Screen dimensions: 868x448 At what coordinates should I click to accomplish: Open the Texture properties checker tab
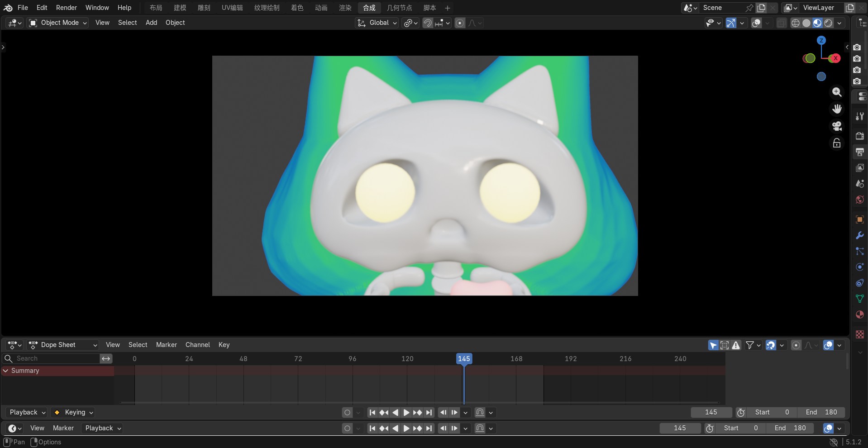pos(860,334)
